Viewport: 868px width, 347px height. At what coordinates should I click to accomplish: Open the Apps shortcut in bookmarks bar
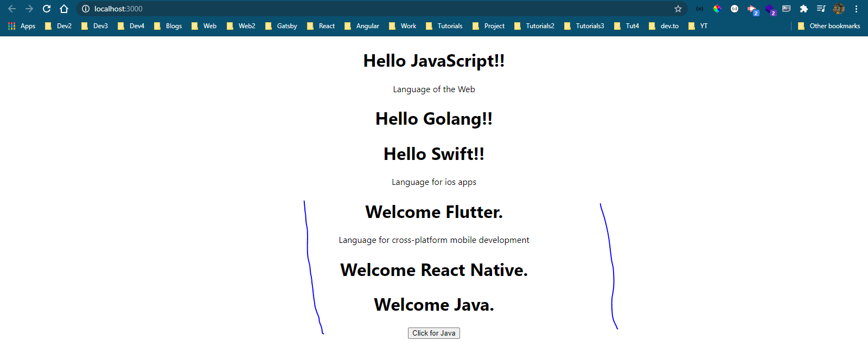(22, 26)
